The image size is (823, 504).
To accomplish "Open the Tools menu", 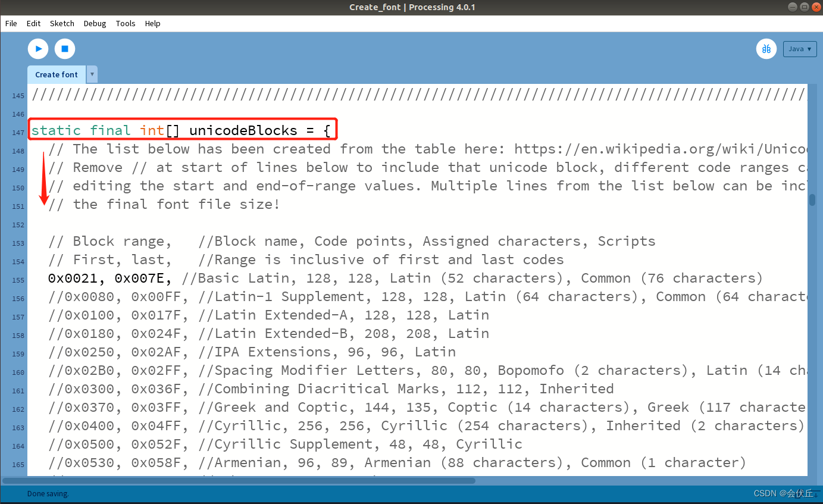I will (126, 23).
